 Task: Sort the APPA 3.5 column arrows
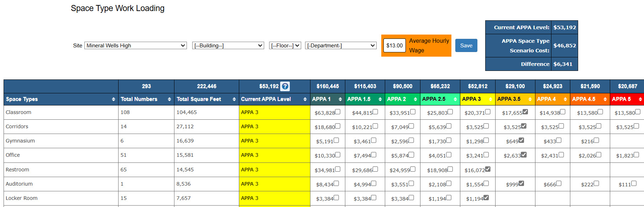tap(530, 99)
